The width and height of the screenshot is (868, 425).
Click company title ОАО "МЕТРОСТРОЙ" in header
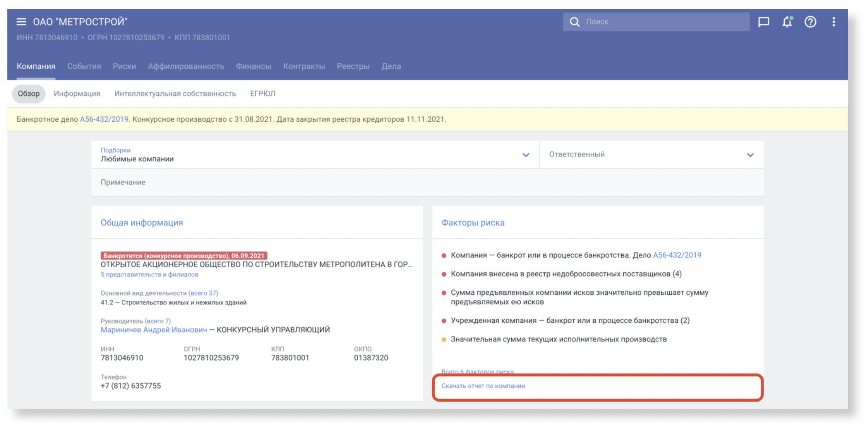(80, 22)
